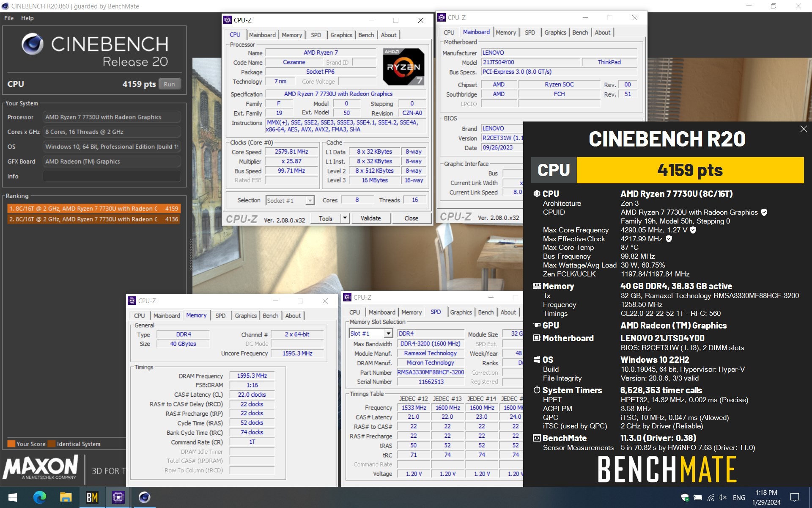Click the Run button next to CPU score
The height and width of the screenshot is (508, 812).
click(x=169, y=84)
